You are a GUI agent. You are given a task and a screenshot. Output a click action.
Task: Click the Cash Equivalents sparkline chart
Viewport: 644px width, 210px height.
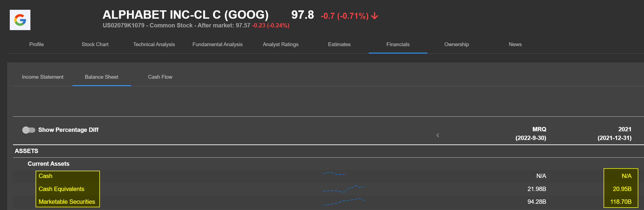[344, 189]
